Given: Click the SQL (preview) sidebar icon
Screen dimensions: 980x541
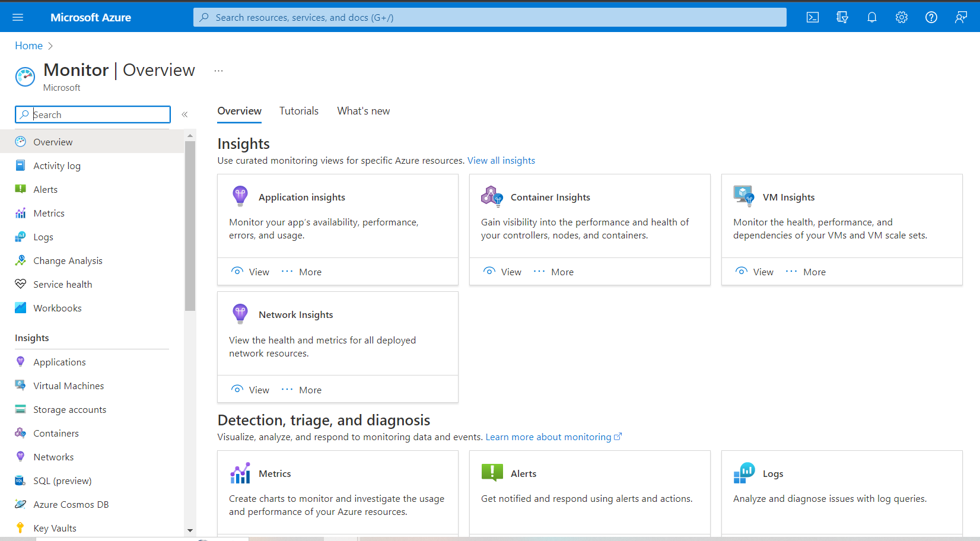Looking at the screenshot, I should [20, 480].
